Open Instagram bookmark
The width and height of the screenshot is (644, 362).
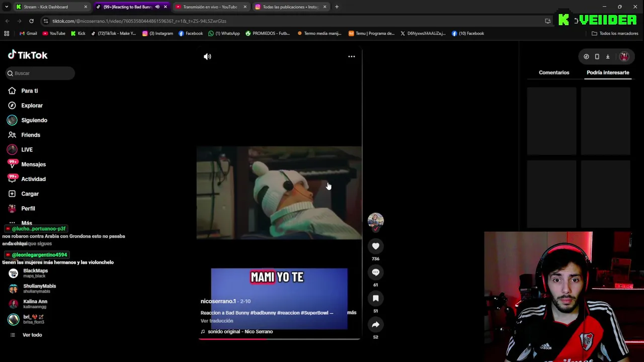click(158, 34)
